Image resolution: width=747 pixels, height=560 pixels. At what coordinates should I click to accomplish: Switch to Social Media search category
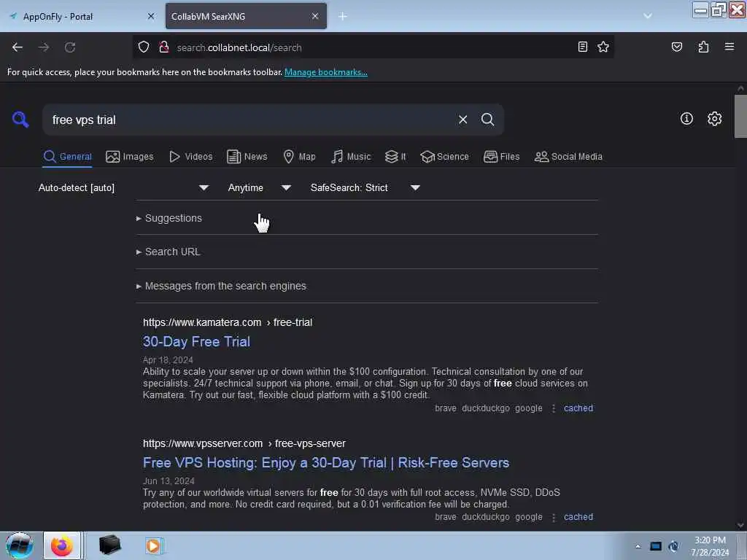pyautogui.click(x=568, y=157)
